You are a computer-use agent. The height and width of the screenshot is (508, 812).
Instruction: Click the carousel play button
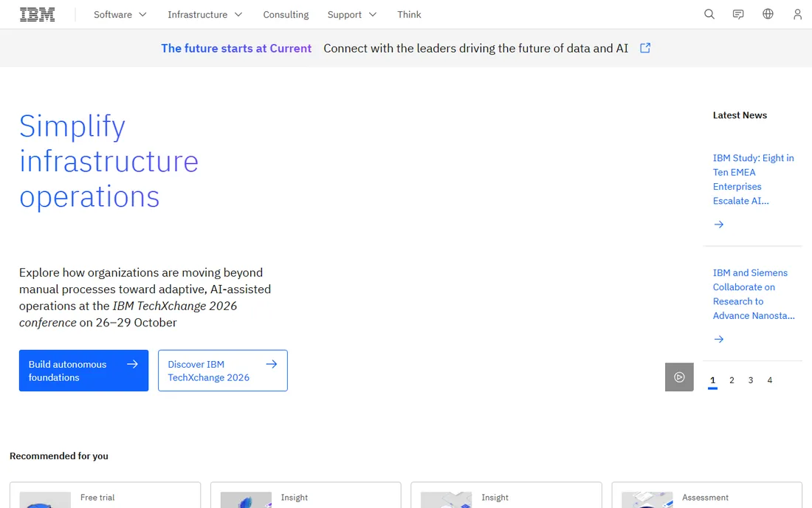(679, 377)
